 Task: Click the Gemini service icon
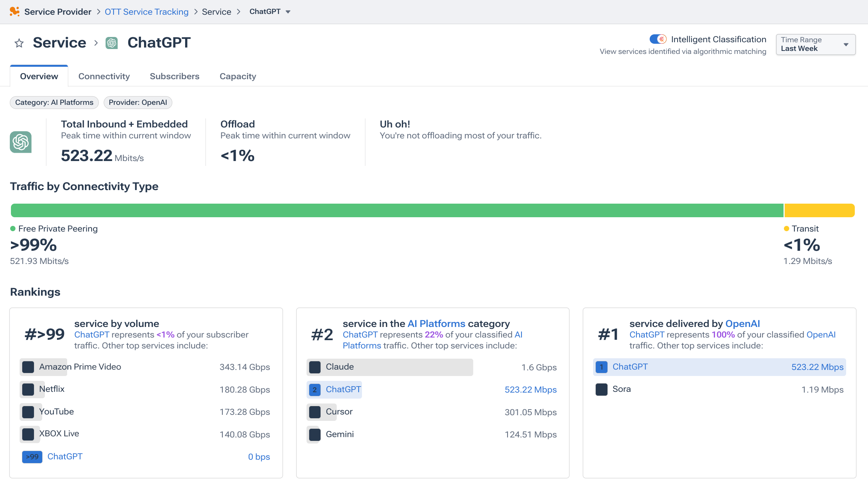(x=315, y=434)
